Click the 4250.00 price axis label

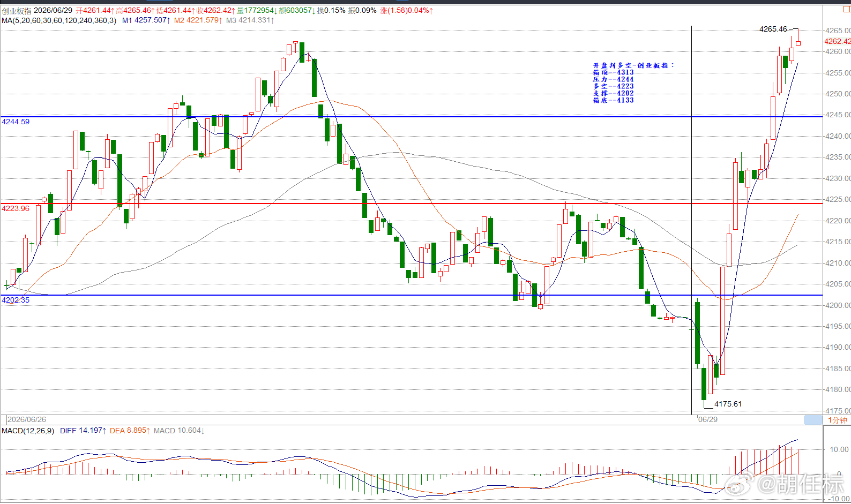pos(838,94)
